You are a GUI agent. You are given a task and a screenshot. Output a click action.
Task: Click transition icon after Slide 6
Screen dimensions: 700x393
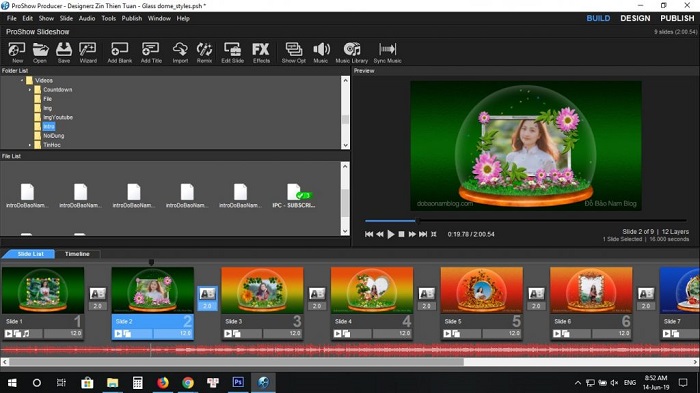(x=646, y=294)
